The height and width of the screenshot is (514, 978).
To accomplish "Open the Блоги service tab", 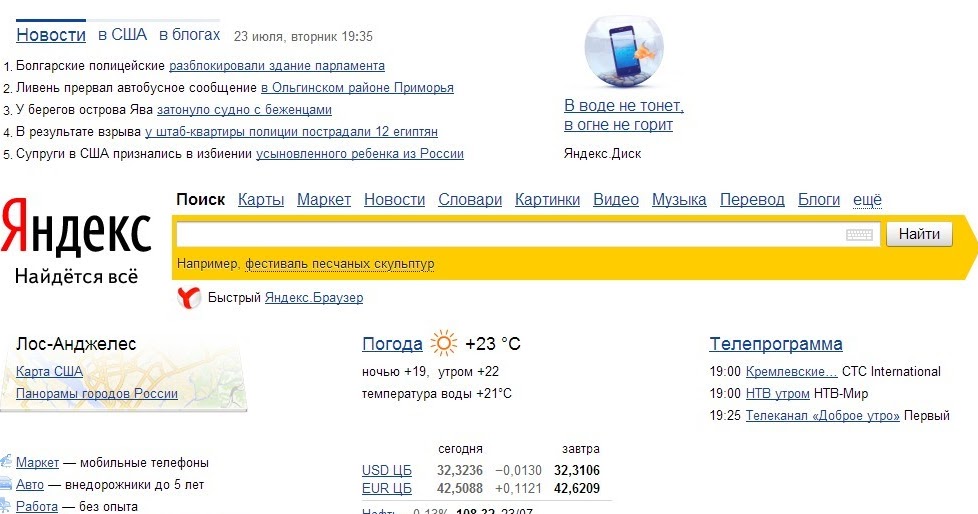I will (x=819, y=200).
